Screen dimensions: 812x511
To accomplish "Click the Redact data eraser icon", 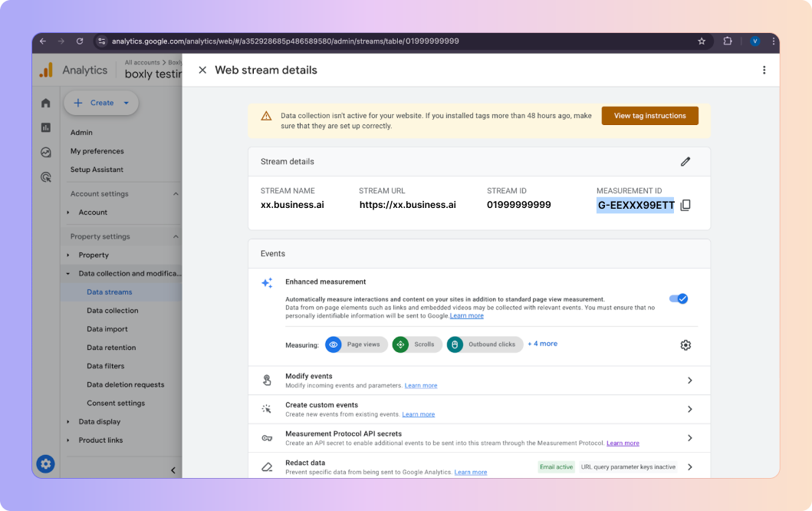I will pyautogui.click(x=267, y=467).
